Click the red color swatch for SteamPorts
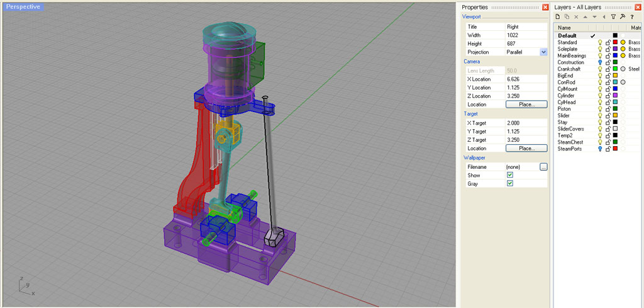Image resolution: width=644 pixels, height=308 pixels. (x=615, y=149)
